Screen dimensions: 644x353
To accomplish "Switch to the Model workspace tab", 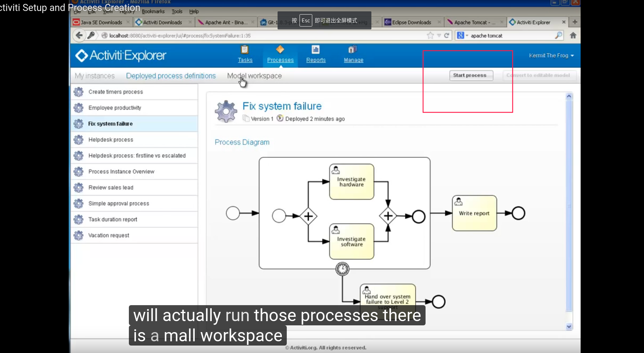I will pyautogui.click(x=254, y=76).
